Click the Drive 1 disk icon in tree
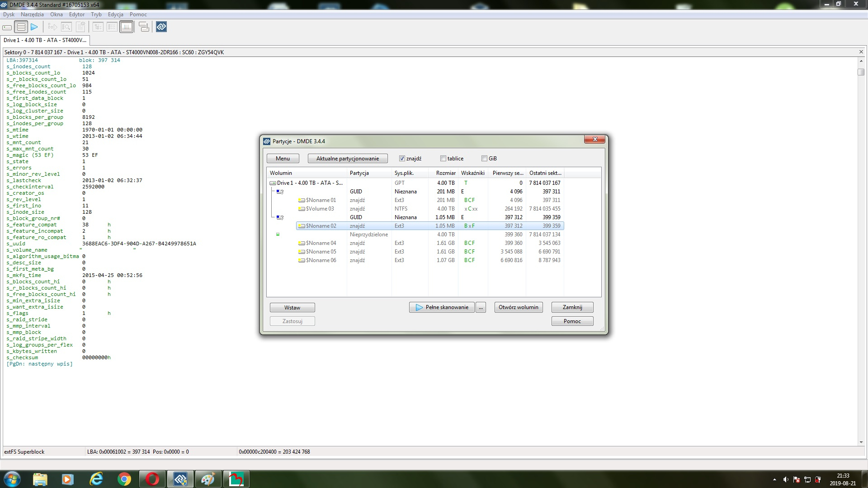This screenshot has height=488, width=868. point(273,183)
